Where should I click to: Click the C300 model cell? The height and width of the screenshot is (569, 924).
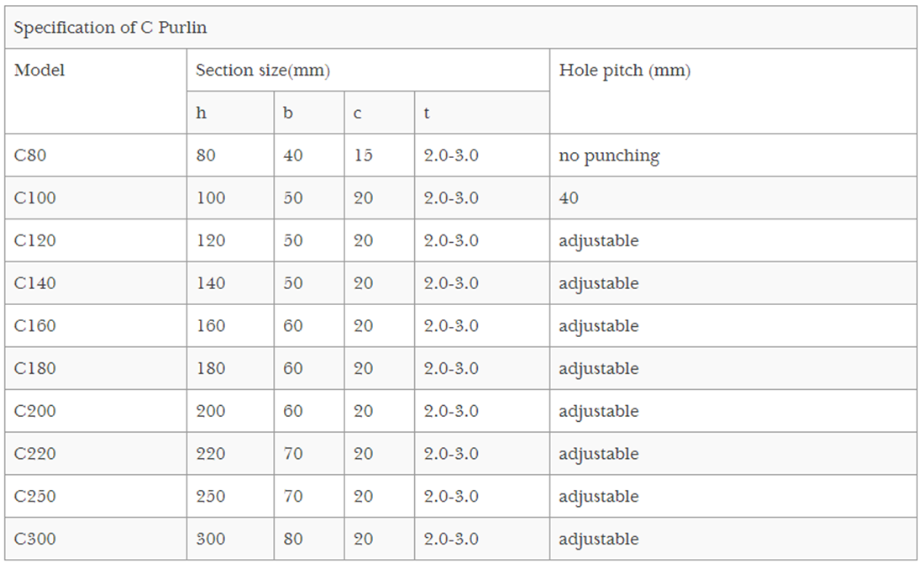(35, 539)
